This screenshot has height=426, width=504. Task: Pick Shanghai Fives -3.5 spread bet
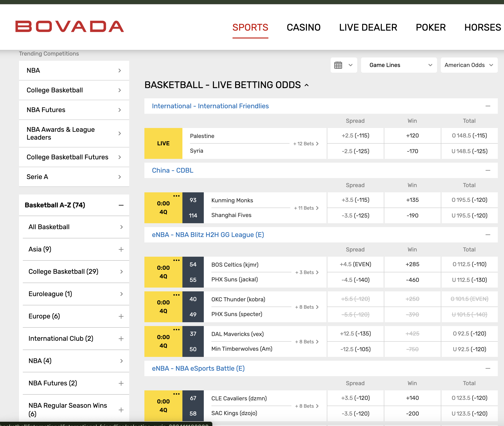(x=355, y=216)
